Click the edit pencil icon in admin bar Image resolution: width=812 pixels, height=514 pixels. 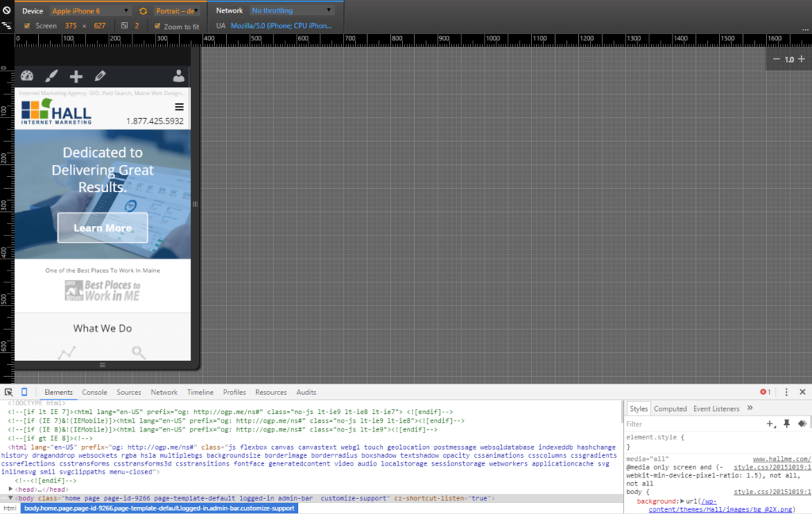101,76
